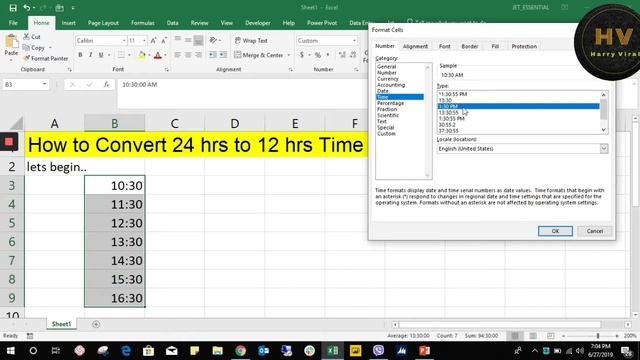Screen dimensions: 640x360
Task: Copy the selected cells
Action: 34,48
